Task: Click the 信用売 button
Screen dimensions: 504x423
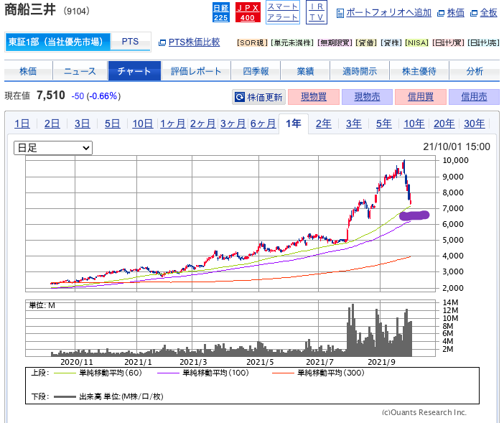Action: pos(474,97)
